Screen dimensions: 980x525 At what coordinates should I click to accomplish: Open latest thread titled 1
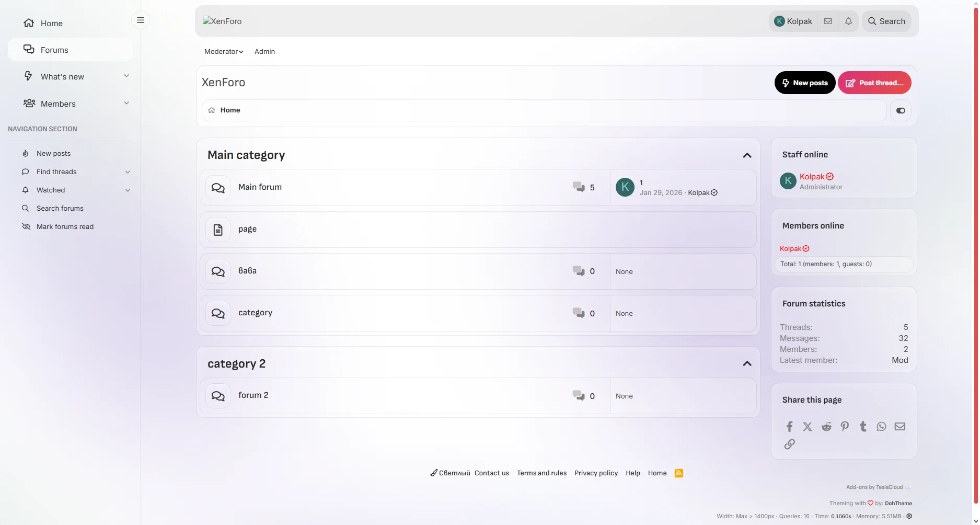(641, 182)
